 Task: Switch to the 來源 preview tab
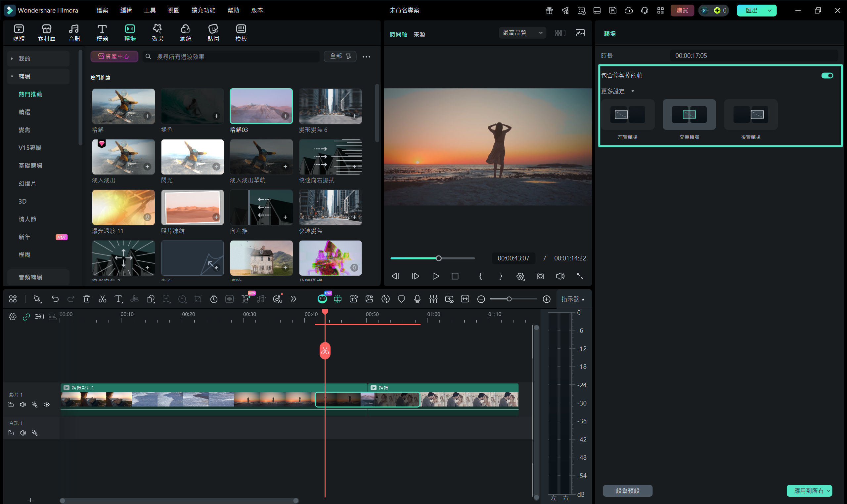coord(419,34)
